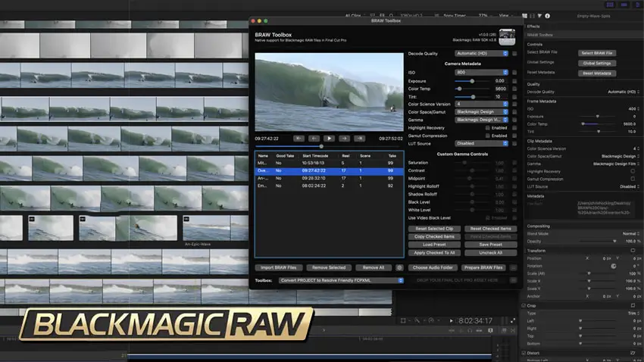Open Final Cut Pro video inspector icon

pos(533,16)
